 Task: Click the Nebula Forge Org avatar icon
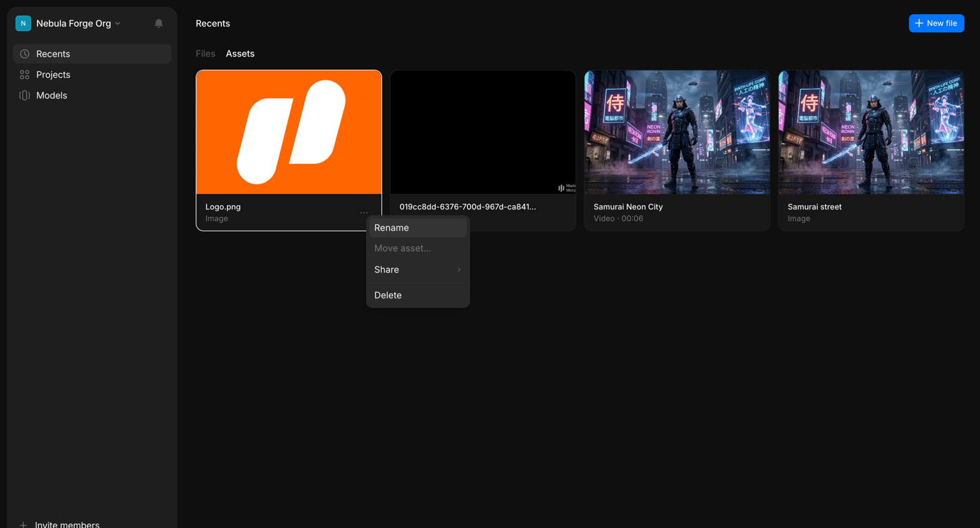tap(23, 23)
